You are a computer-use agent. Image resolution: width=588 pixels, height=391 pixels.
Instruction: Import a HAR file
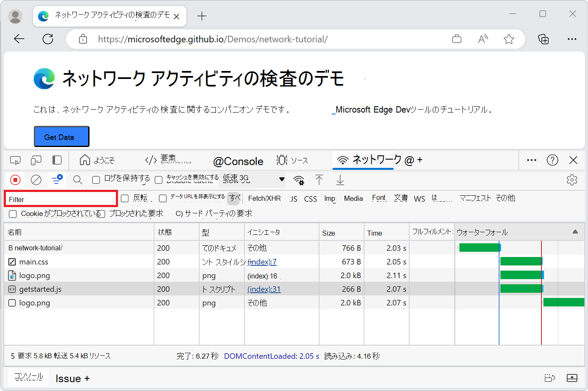[x=319, y=180]
